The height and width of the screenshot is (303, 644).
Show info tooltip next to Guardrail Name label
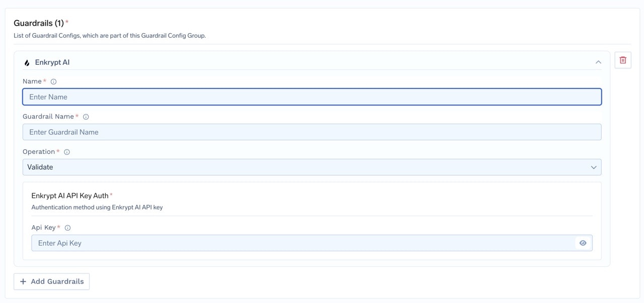click(x=86, y=117)
